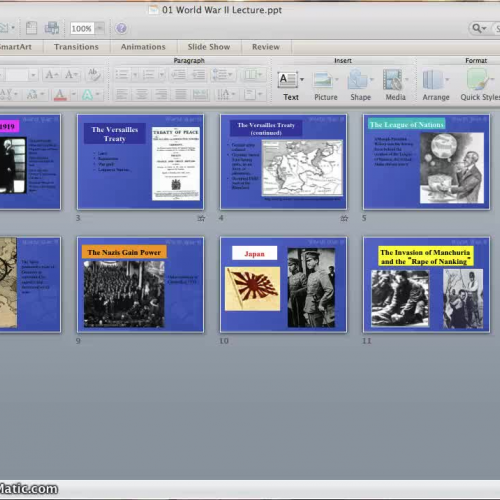
Task: Click the decrease indent icon
Action: [179, 75]
